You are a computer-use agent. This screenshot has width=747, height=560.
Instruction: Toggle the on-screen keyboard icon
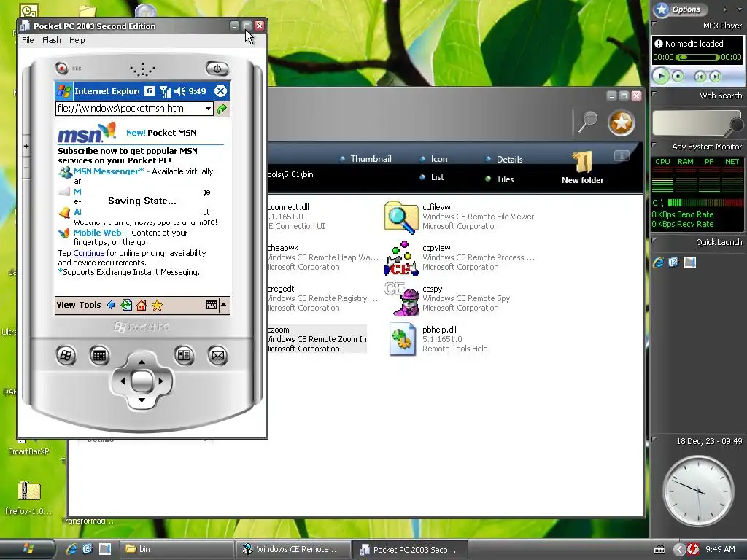tap(212, 305)
